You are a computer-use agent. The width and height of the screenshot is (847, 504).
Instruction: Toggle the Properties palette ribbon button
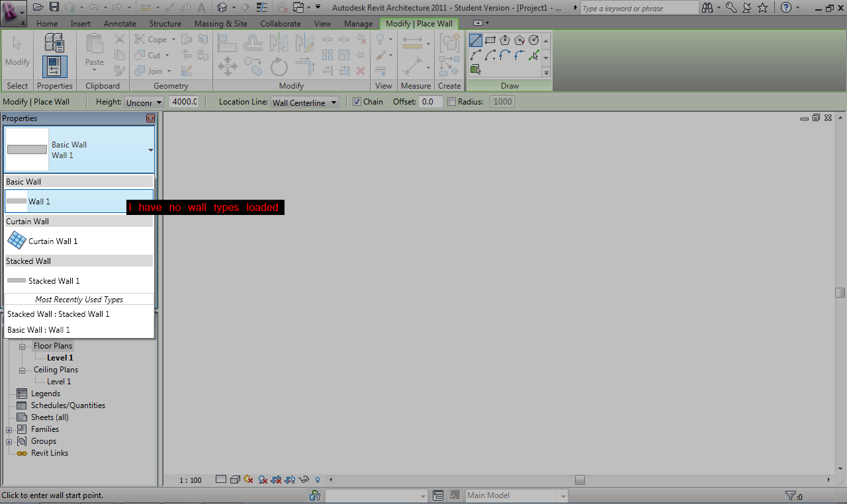(x=54, y=66)
